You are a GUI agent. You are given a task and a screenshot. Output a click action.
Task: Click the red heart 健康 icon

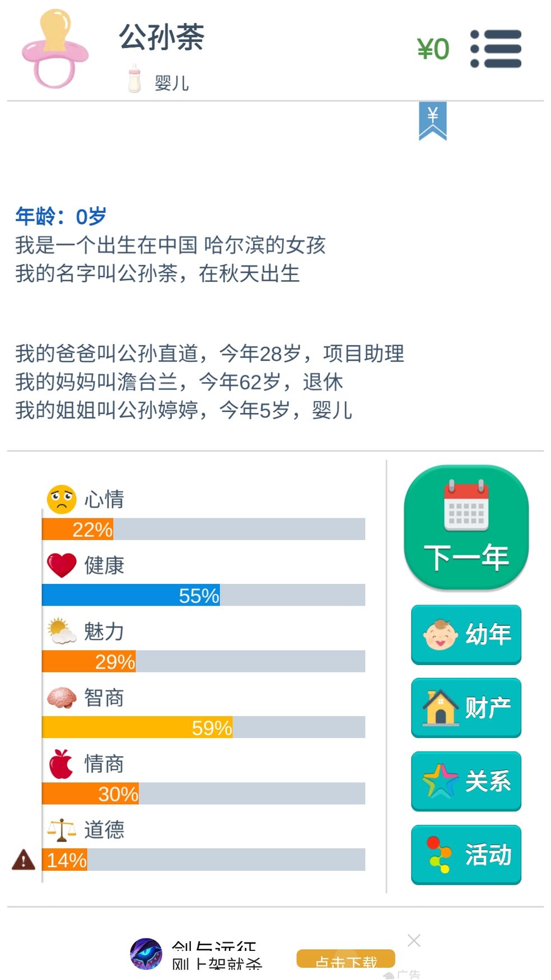[62, 565]
